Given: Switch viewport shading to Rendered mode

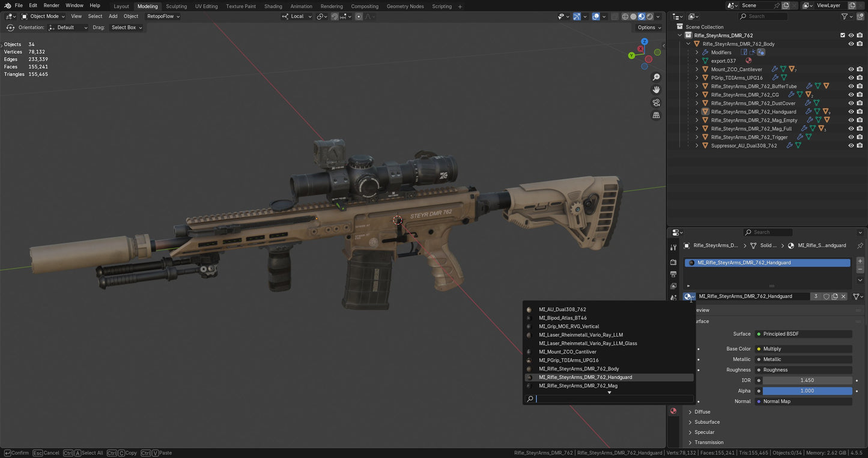Looking at the screenshot, I should [x=650, y=16].
